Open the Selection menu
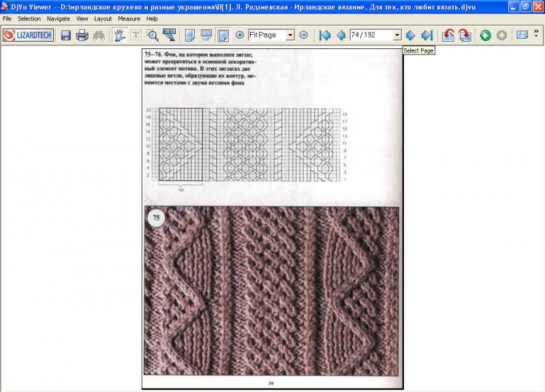This screenshot has height=392, width=545. (29, 19)
